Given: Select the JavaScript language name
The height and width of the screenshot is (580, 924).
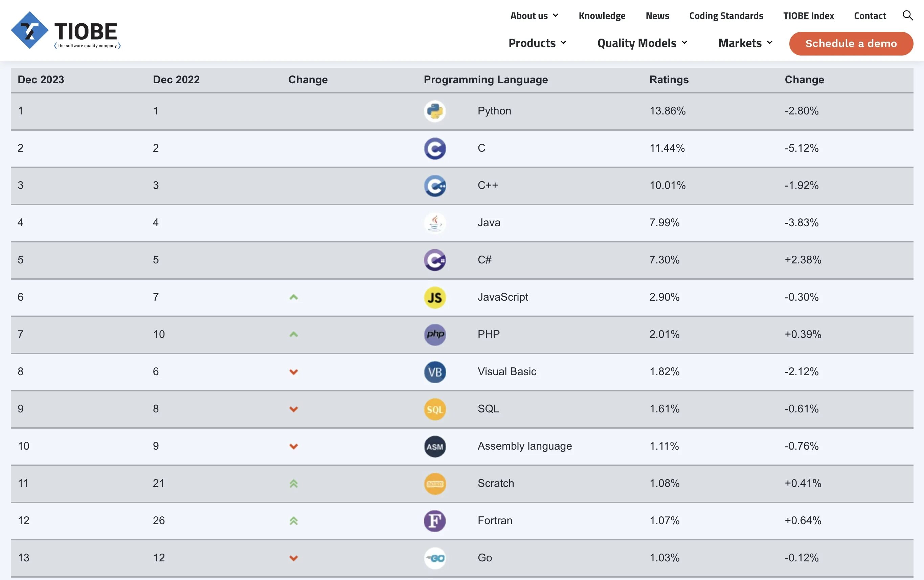Looking at the screenshot, I should click(x=502, y=297).
